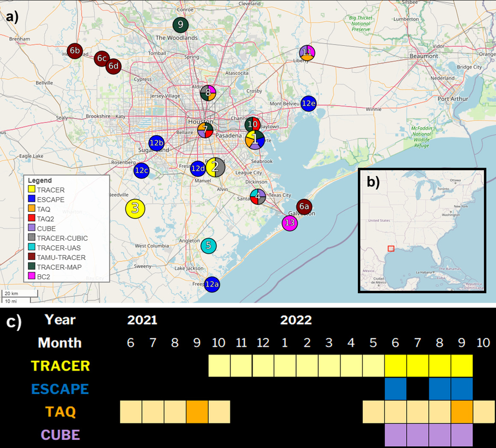Screen dimensions: 496x448
Task: Click the TAMU-TRACER legend label
Action: tap(61, 258)
